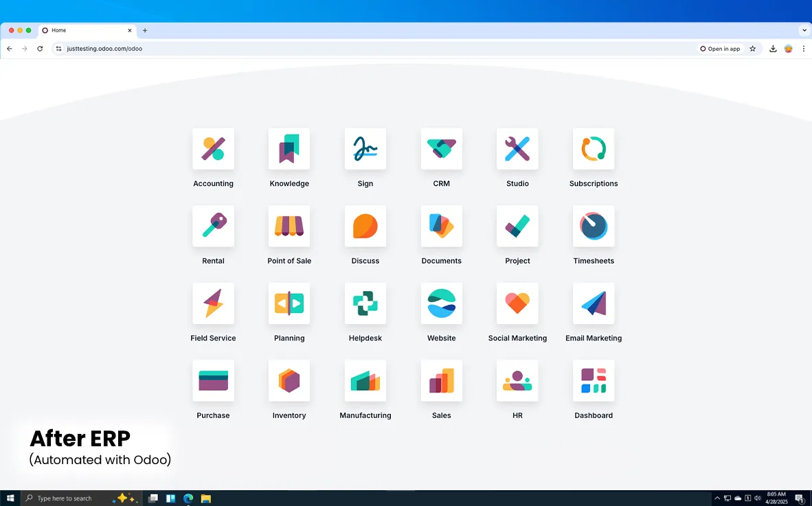Screen dimensions: 812x506
Task: Bookmark this page with the star
Action: 752,49
